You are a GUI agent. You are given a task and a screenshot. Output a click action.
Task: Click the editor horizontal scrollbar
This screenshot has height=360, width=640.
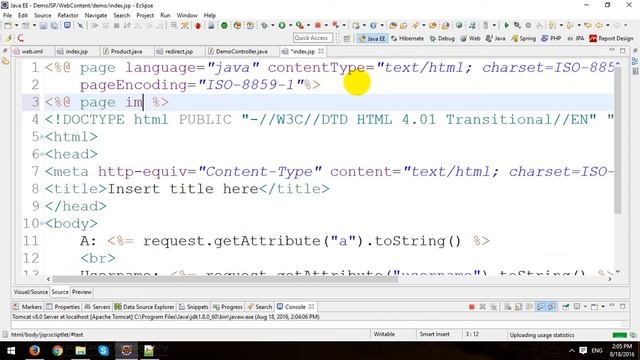(x=225, y=279)
